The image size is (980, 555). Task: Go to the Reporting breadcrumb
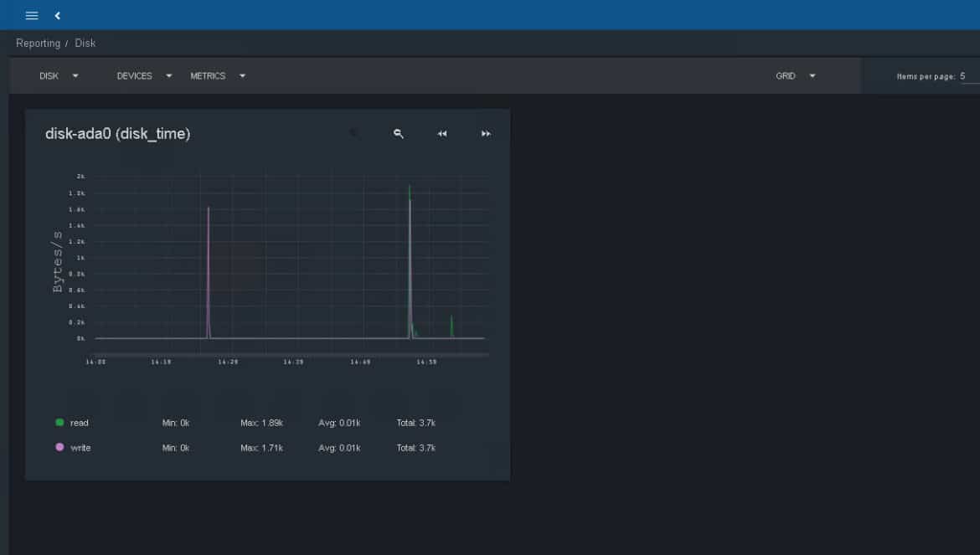click(39, 43)
